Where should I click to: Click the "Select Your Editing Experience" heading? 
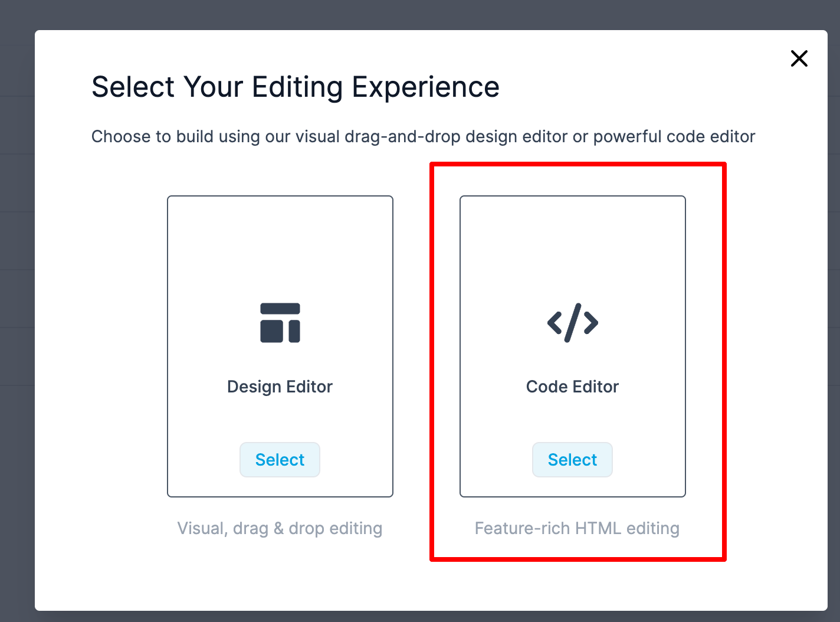296,87
